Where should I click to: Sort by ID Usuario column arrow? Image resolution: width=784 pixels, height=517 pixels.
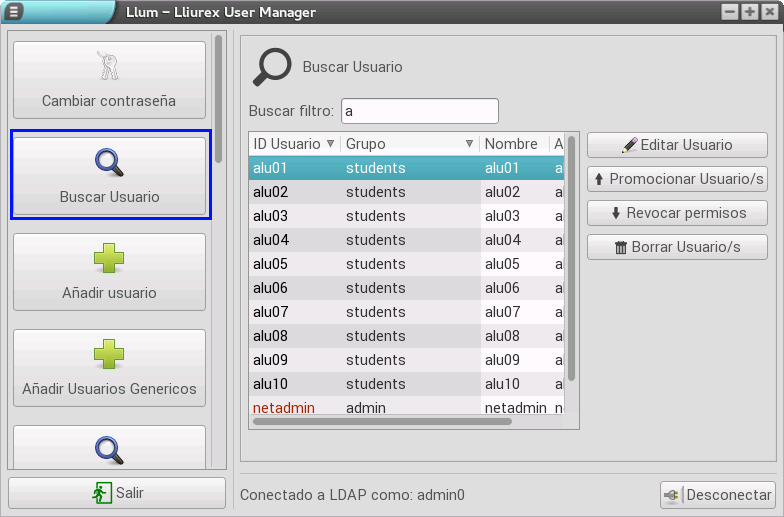(330, 144)
